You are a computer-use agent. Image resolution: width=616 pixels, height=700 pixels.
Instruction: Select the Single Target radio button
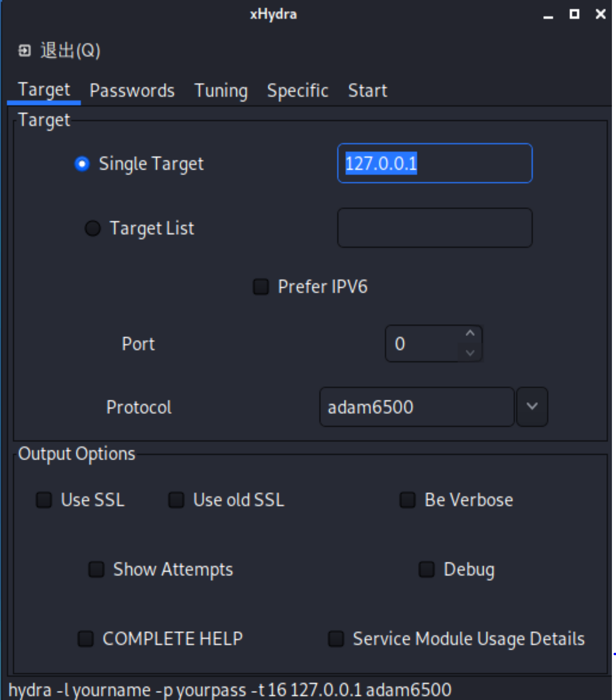82,164
